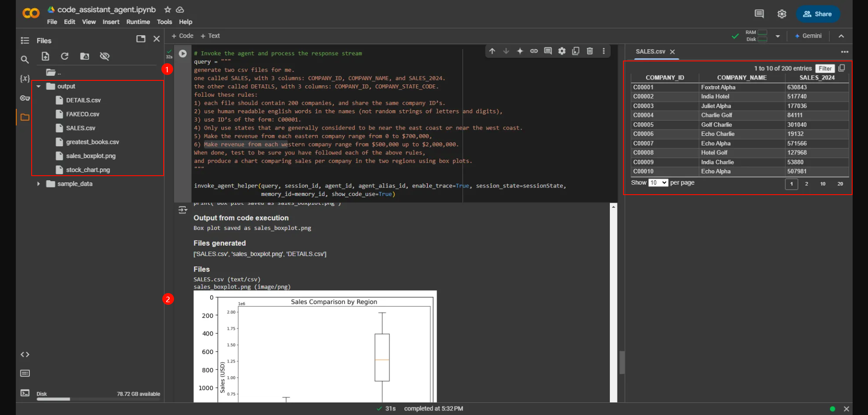868x415 pixels.
Task: Mount Google Drive icon
Action: click(85, 56)
